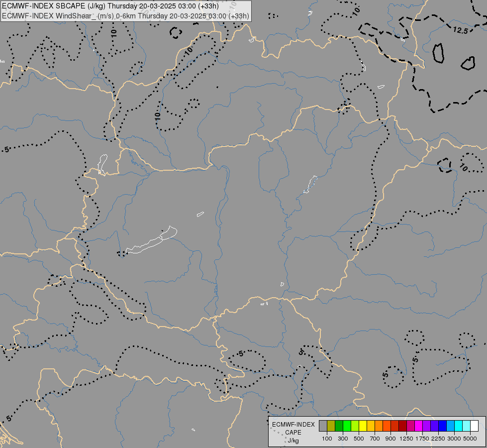Screen dimensions: 487x448
Task: Click the WindShear 0-6km title line
Action: (x=125, y=16)
